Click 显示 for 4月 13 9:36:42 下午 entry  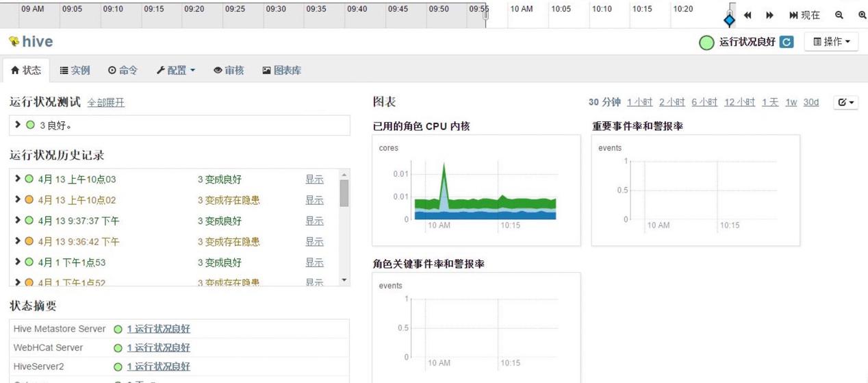(314, 242)
